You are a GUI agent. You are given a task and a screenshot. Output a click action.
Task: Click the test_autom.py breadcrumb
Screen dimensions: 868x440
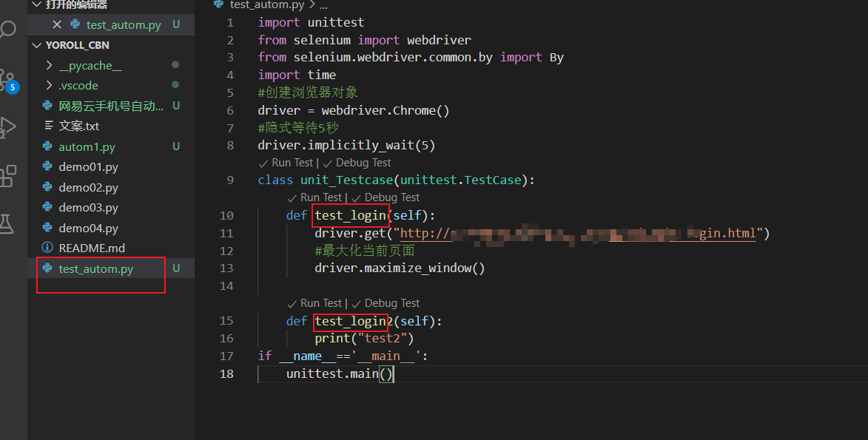click(x=267, y=5)
